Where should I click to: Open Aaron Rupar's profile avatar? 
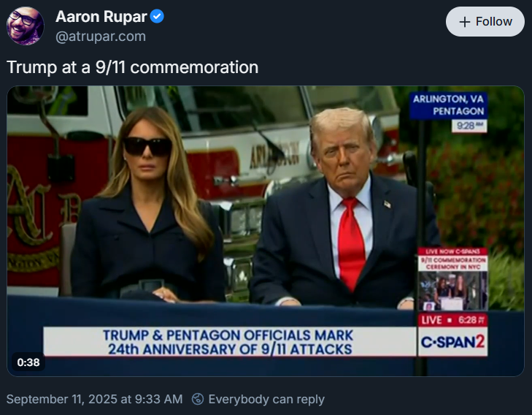[x=26, y=26]
